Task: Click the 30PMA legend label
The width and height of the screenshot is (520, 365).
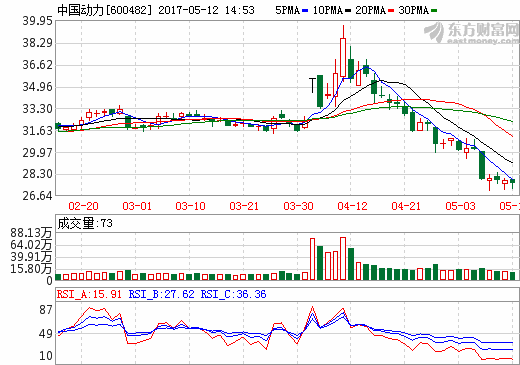Action: [x=414, y=10]
